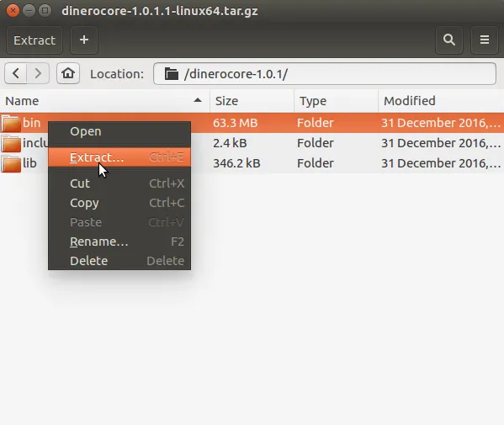Sort by the Name column header

point(105,101)
